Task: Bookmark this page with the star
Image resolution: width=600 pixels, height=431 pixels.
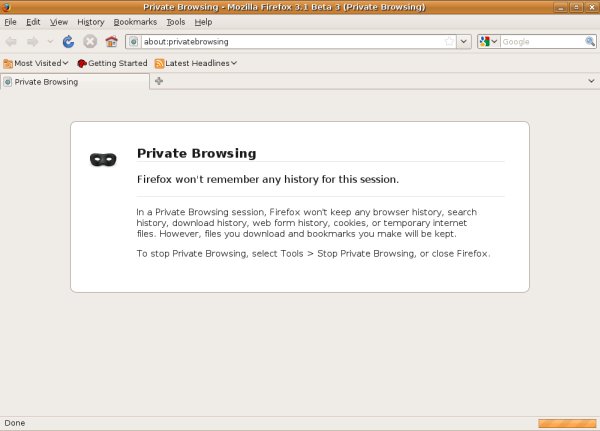Action: coord(450,41)
